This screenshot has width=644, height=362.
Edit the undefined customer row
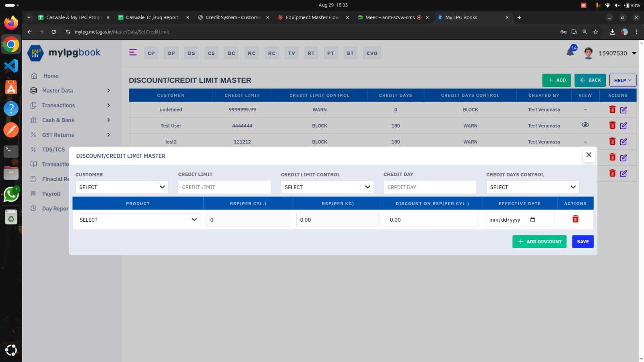pyautogui.click(x=623, y=110)
